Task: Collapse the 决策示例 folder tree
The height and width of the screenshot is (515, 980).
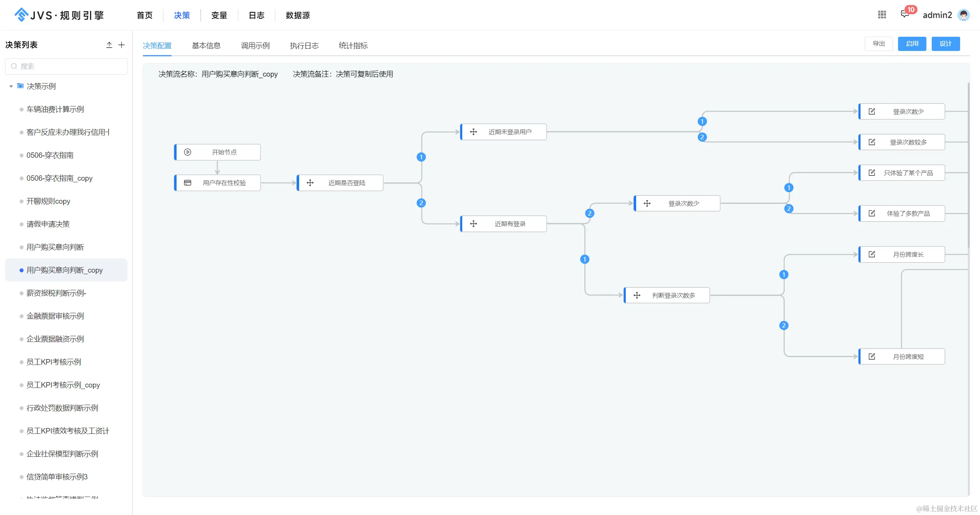Action: (x=11, y=86)
